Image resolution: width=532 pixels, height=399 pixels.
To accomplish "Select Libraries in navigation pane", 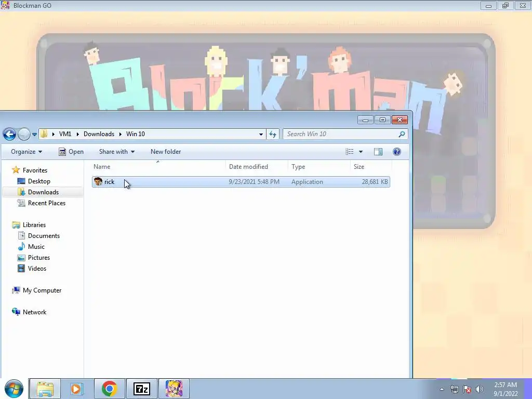I will (34, 225).
